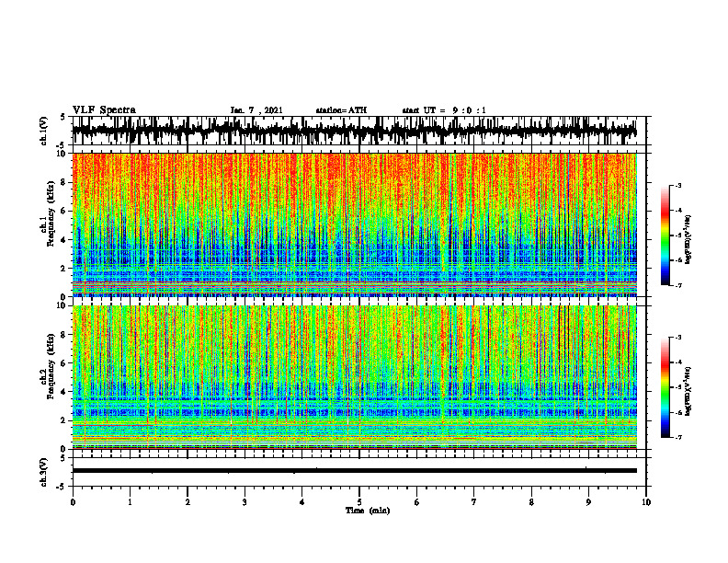Click the '1' tick on the time axis
This screenshot has width=728, height=563.
pyautogui.click(x=130, y=502)
